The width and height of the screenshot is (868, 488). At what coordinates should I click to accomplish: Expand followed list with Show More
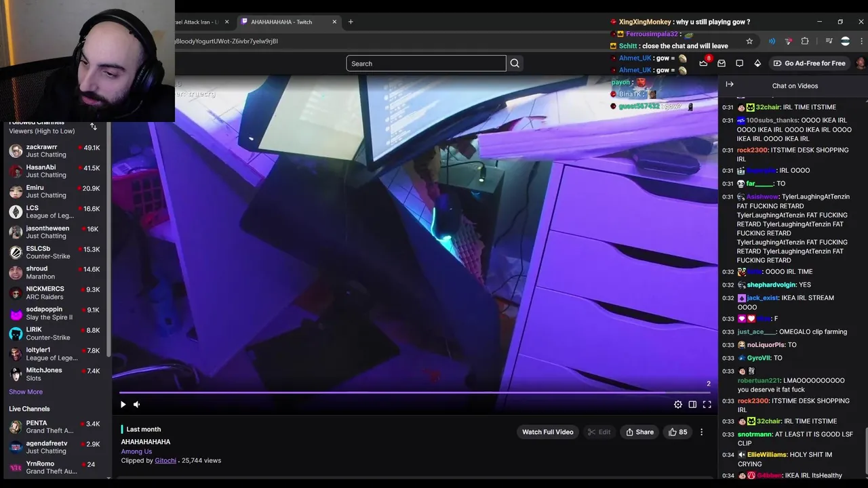click(x=26, y=392)
